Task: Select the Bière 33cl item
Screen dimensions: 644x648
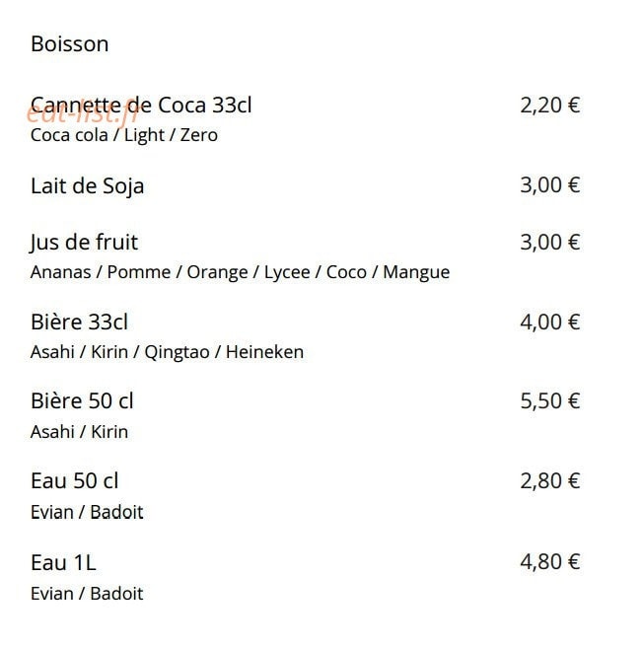Action: coord(79,322)
